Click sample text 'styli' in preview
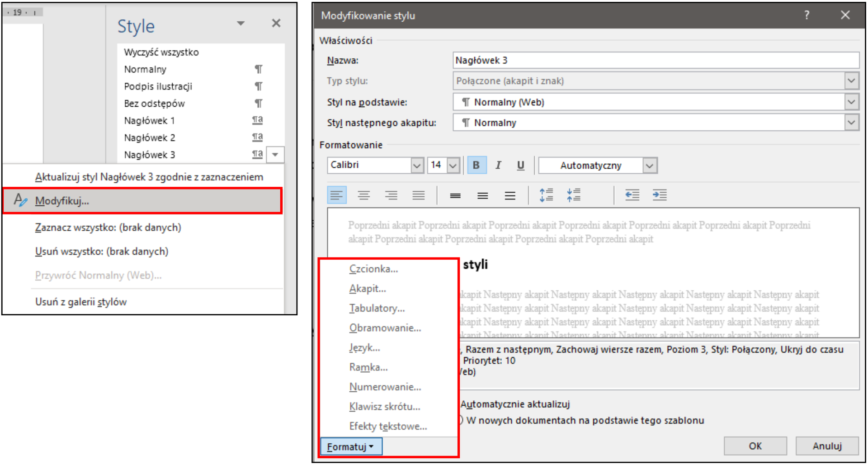 tap(475, 265)
